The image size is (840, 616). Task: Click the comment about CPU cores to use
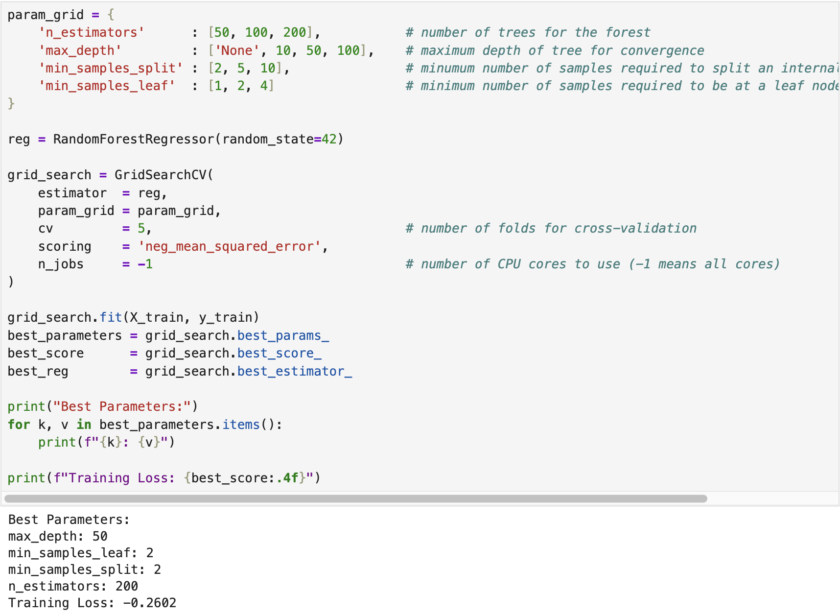592,264
